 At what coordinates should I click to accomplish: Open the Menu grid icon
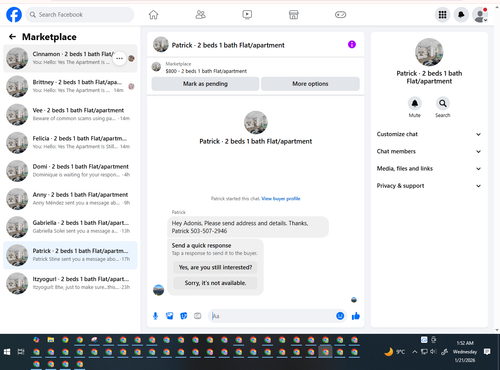click(442, 15)
